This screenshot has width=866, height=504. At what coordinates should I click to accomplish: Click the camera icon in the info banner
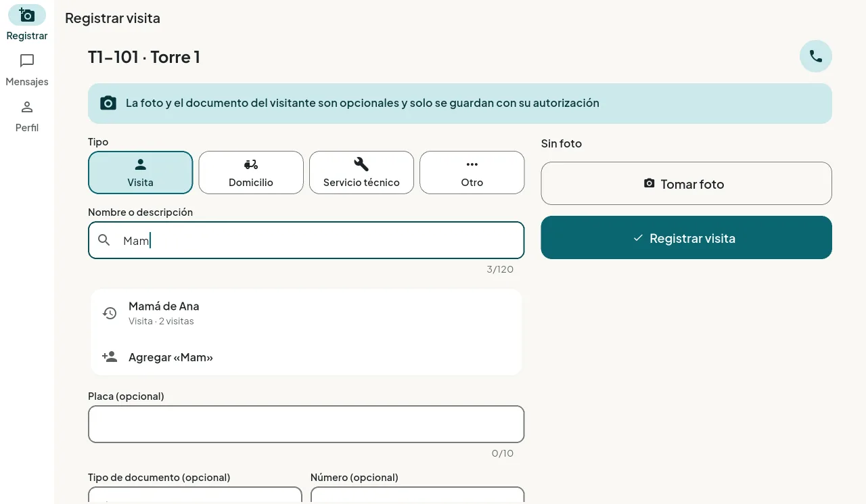click(108, 104)
